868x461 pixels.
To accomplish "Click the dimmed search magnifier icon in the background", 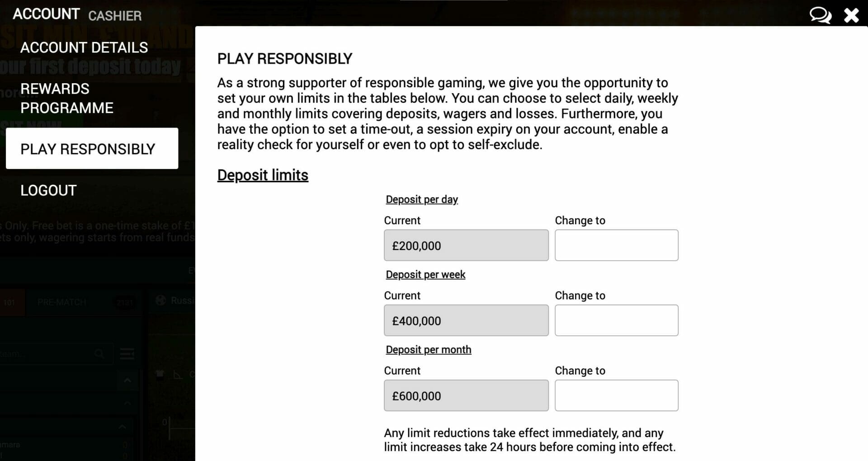I will 99,353.
